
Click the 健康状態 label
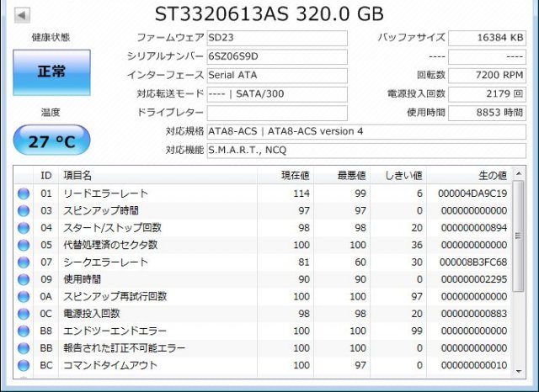tap(51, 37)
